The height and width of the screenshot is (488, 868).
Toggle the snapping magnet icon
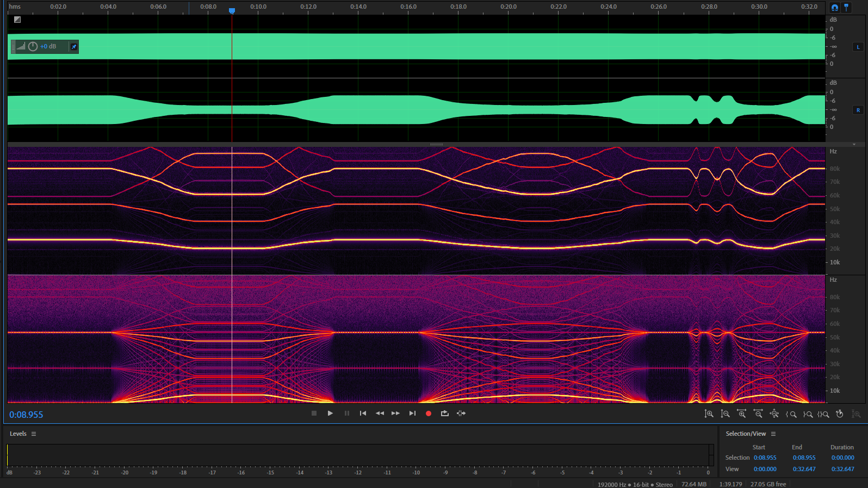(x=835, y=8)
